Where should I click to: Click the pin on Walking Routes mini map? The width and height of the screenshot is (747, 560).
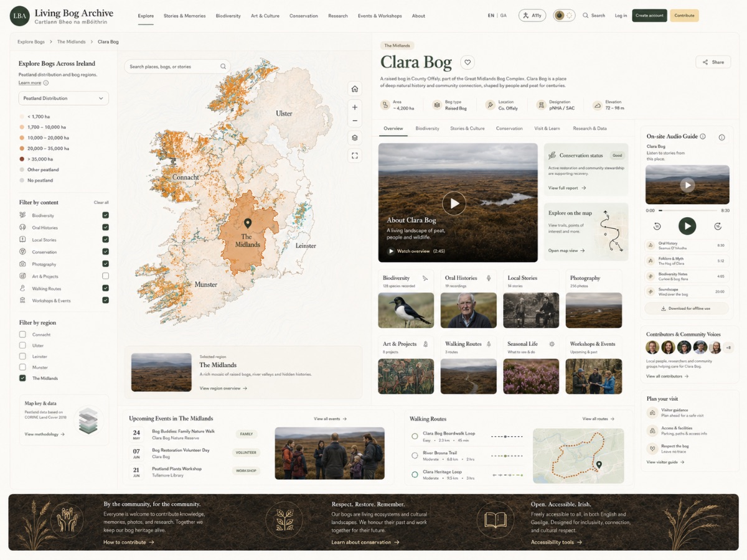pos(599,465)
